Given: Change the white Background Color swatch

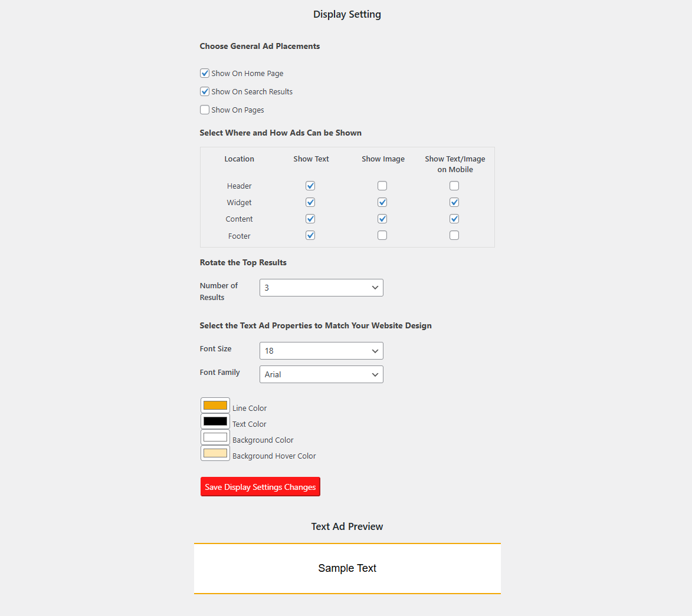Looking at the screenshot, I should (215, 437).
